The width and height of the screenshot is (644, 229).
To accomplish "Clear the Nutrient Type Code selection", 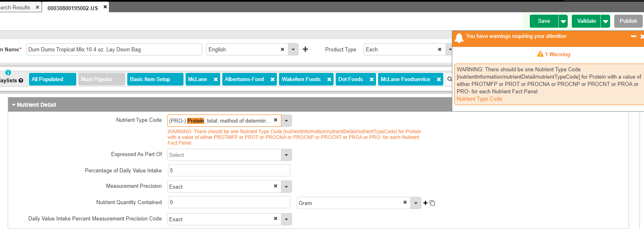I will coord(275,120).
